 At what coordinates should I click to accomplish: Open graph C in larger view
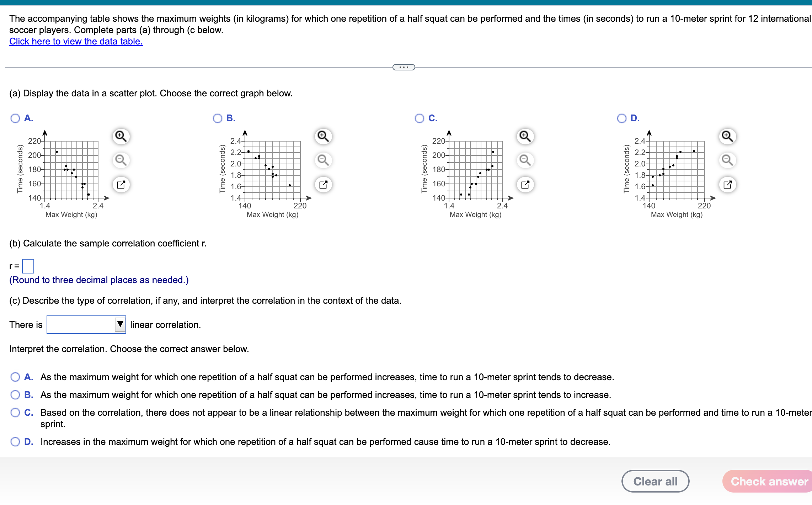[525, 184]
